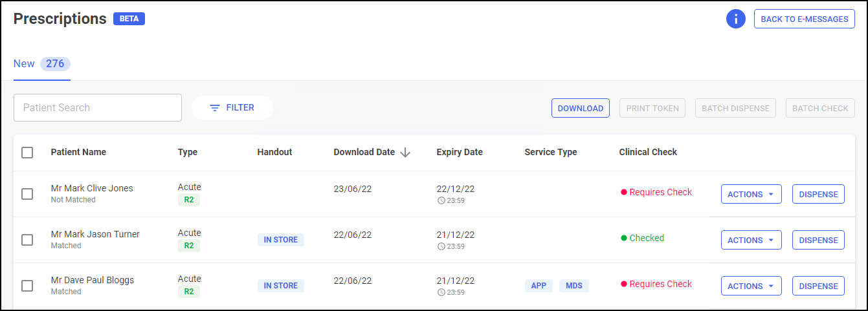The width and height of the screenshot is (868, 311).
Task: Expand Actions dropdown for Mark Clive Jones
Action: click(x=751, y=194)
